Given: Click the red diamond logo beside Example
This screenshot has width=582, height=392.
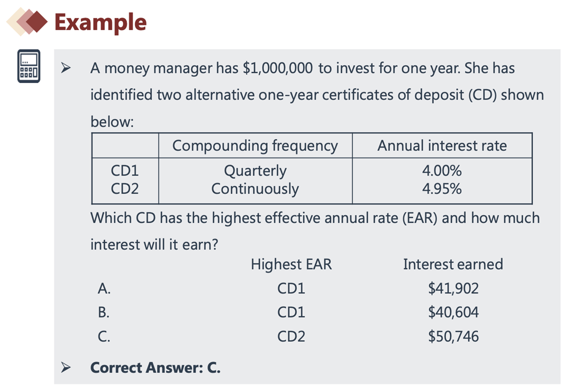Looking at the screenshot, I should 27,22.
